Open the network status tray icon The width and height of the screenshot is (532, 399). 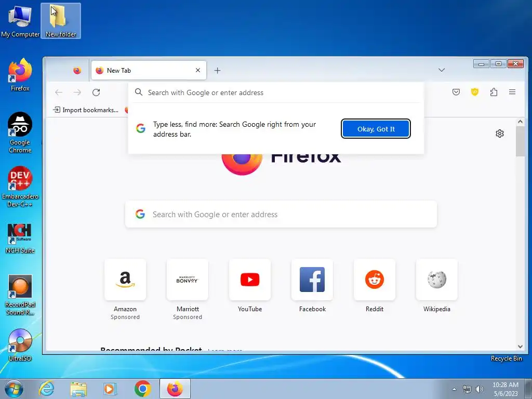point(467,389)
